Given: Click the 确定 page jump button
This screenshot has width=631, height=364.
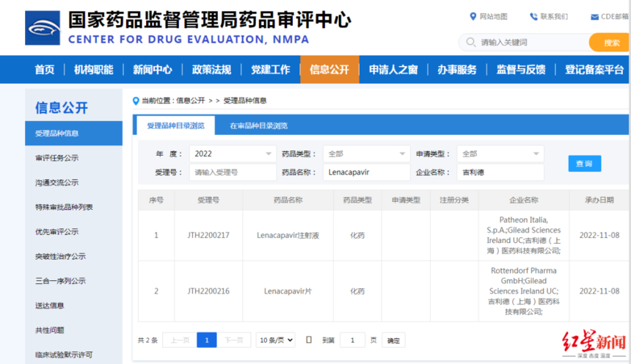Looking at the screenshot, I should (x=393, y=341).
